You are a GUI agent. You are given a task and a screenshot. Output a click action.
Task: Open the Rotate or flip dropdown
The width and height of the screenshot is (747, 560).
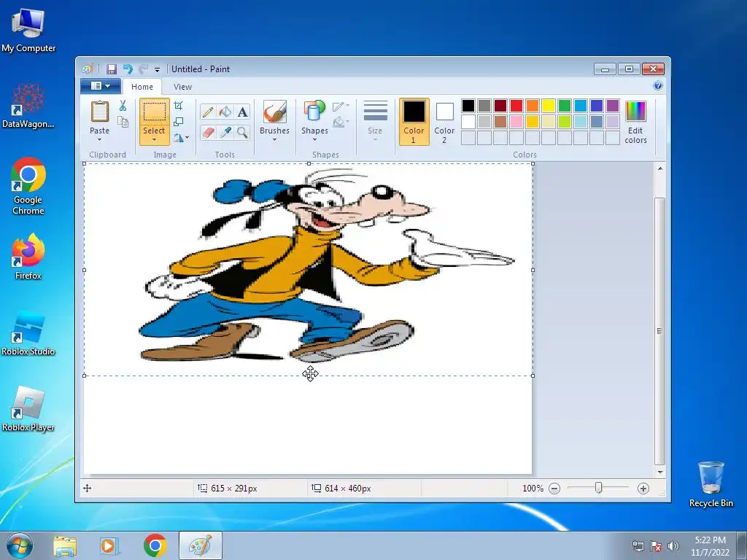coord(181,138)
